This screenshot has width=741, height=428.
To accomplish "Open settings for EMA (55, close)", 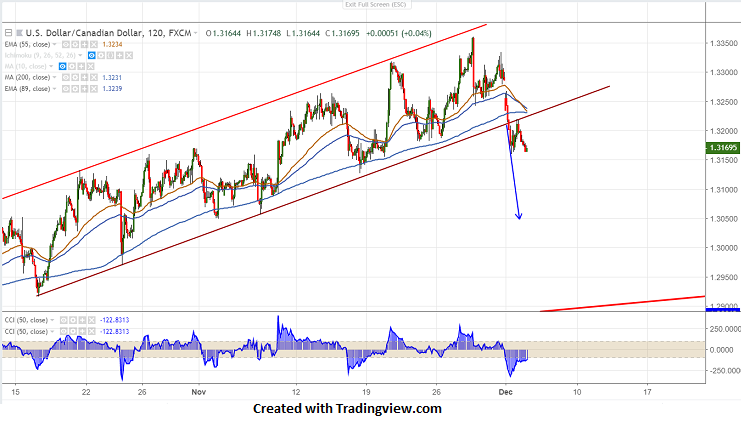I will point(75,44).
